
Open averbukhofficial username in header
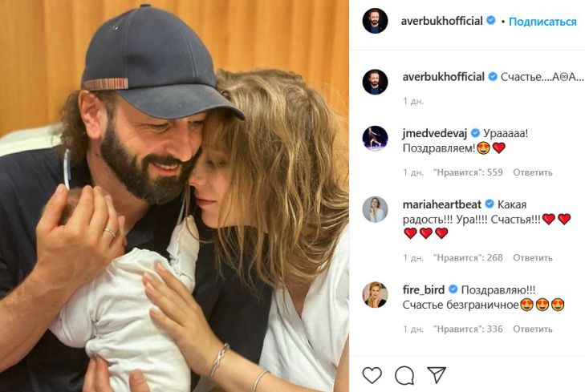tap(442, 21)
